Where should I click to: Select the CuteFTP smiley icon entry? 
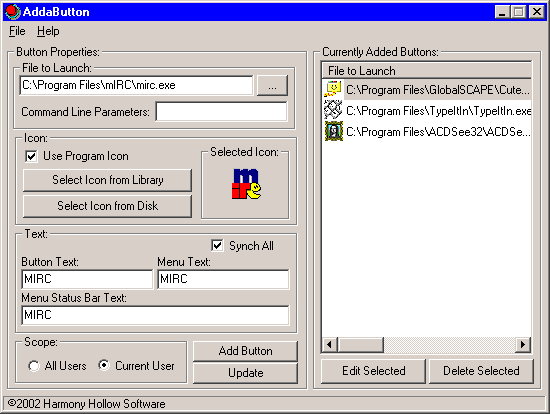pyautogui.click(x=333, y=89)
